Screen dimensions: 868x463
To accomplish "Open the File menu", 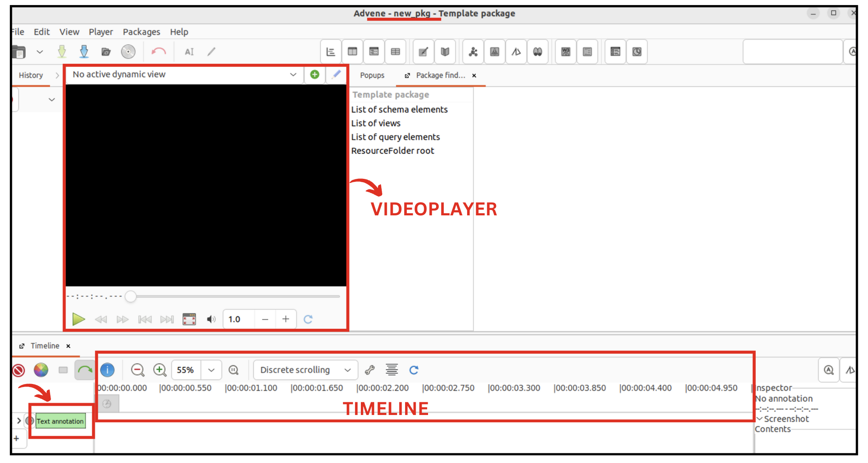I will pyautogui.click(x=17, y=32).
